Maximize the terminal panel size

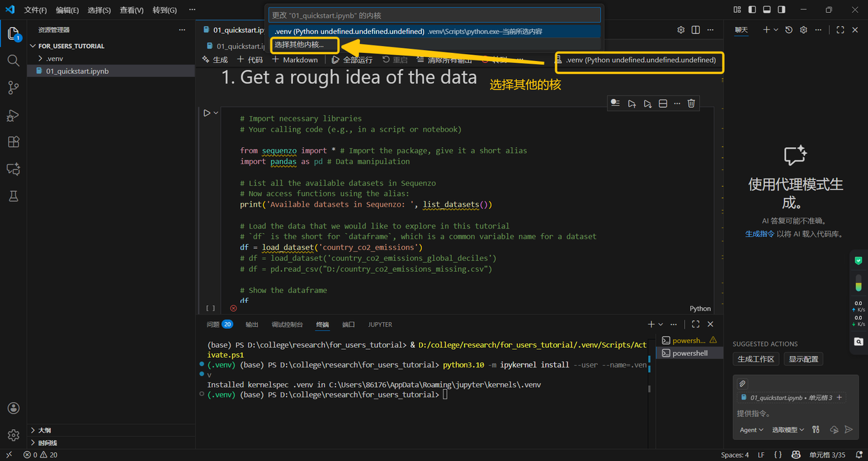coord(696,325)
